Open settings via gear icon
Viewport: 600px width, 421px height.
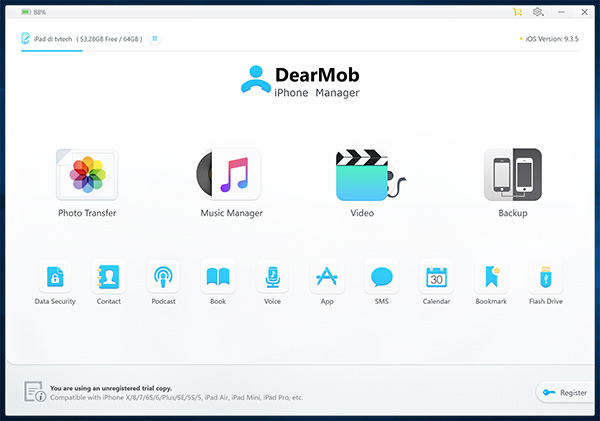pyautogui.click(x=538, y=12)
